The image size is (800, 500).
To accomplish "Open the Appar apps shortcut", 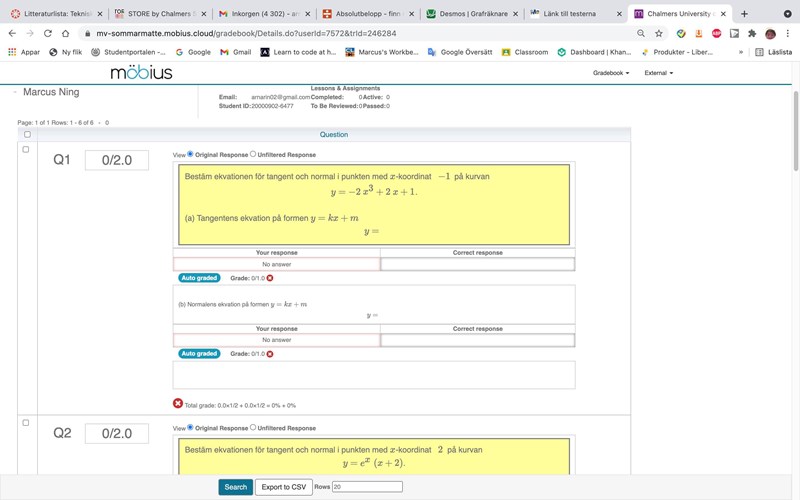I will 24,52.
